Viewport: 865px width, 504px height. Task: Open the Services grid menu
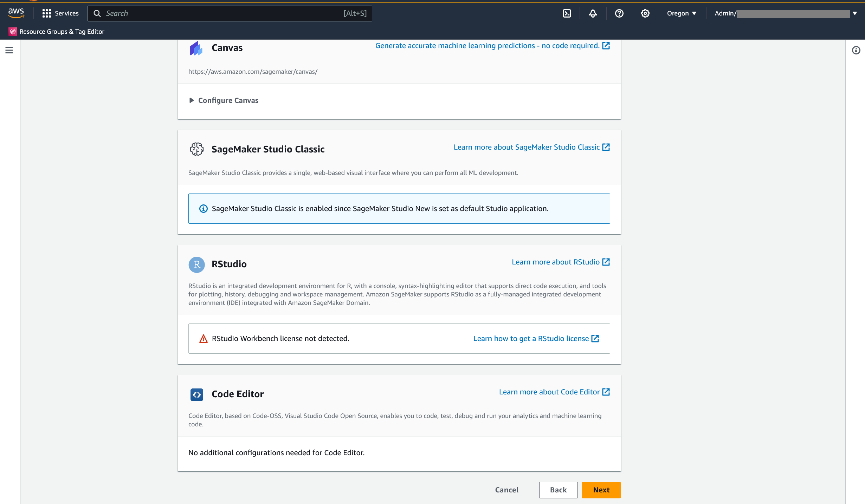(x=60, y=13)
